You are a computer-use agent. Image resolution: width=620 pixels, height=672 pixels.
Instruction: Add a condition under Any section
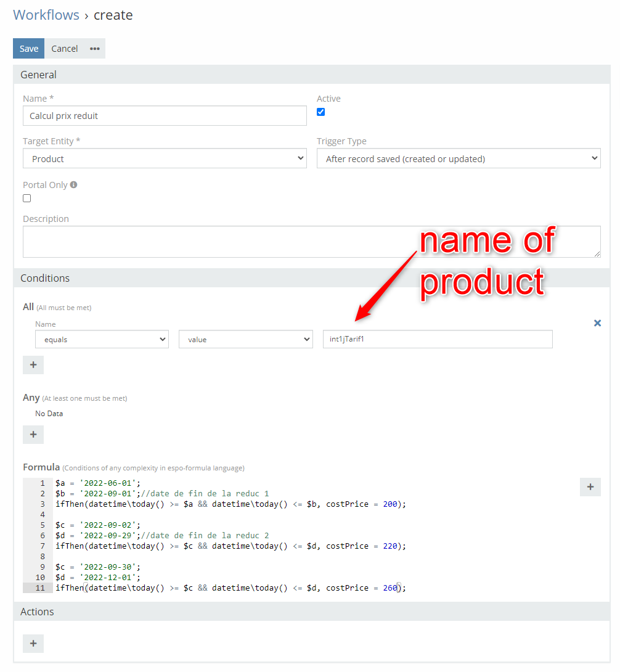point(33,435)
